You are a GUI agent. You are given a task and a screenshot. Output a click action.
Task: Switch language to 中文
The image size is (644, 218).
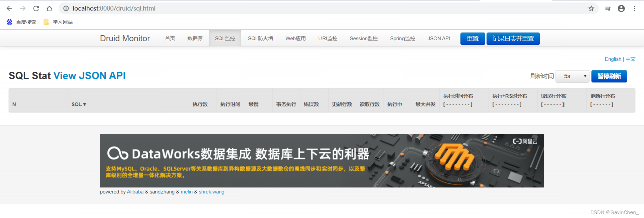(x=630, y=59)
